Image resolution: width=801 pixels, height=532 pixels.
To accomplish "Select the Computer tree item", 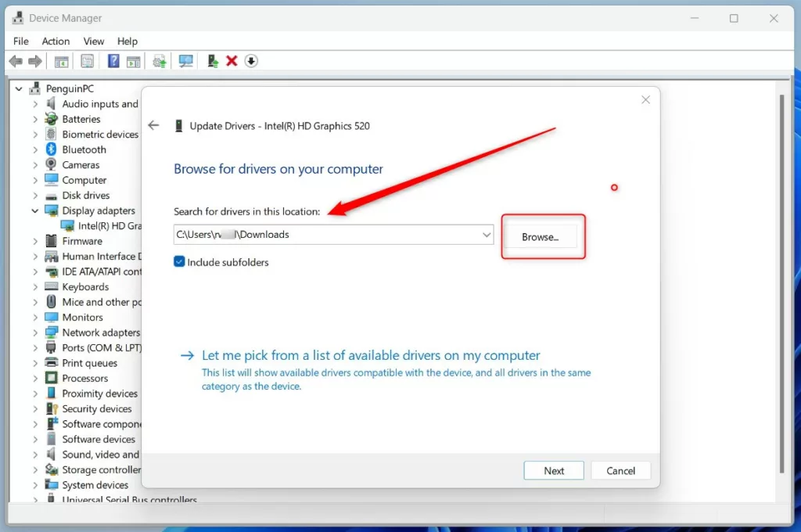I will click(84, 180).
